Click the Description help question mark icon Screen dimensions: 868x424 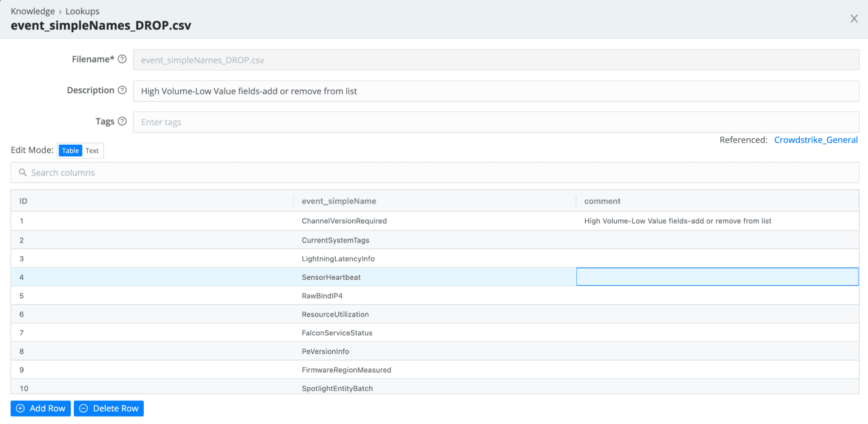click(122, 90)
